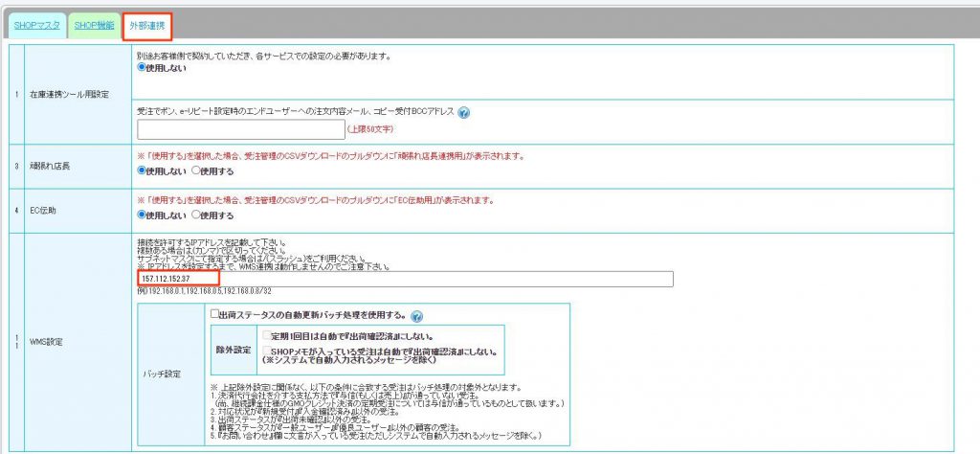Click the バッチ設定 label cell

172,375
